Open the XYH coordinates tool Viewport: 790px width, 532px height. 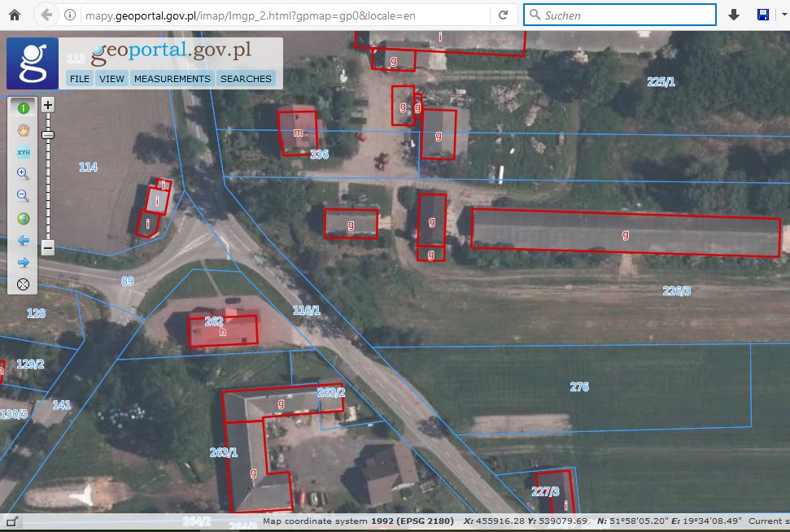(23, 151)
